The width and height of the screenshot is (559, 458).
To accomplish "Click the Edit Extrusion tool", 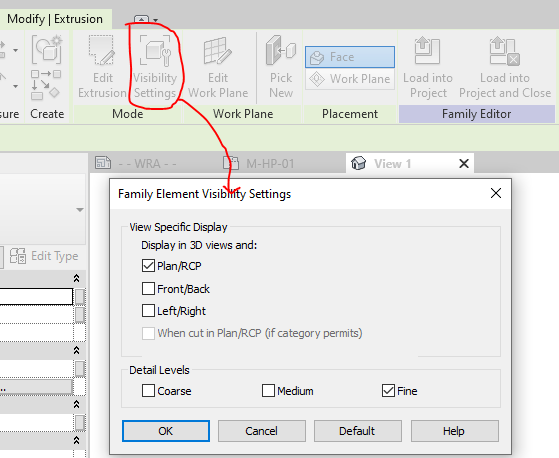I will point(102,67).
